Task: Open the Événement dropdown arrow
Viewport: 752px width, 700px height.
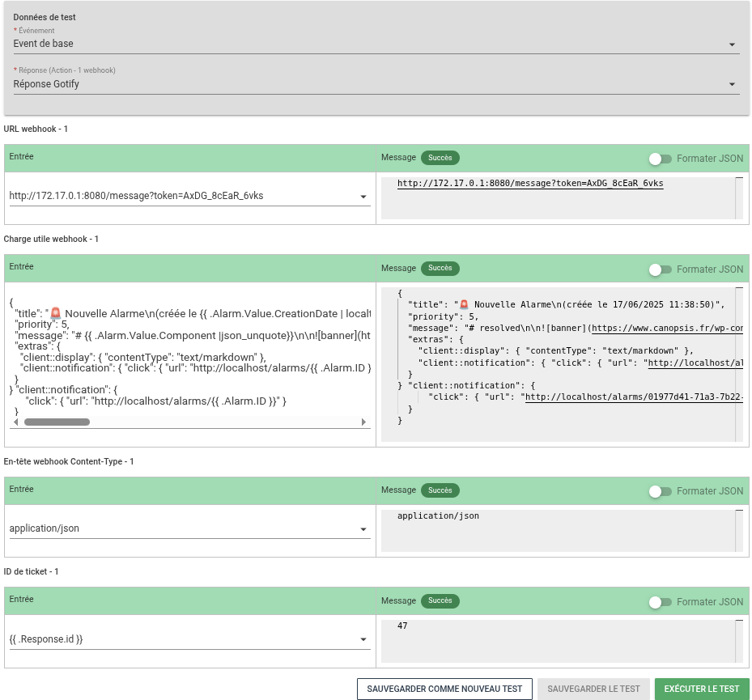Action: tap(732, 45)
